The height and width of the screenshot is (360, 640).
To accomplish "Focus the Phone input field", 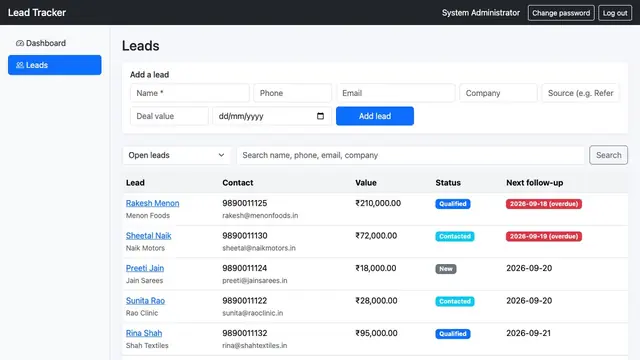I will (293, 93).
